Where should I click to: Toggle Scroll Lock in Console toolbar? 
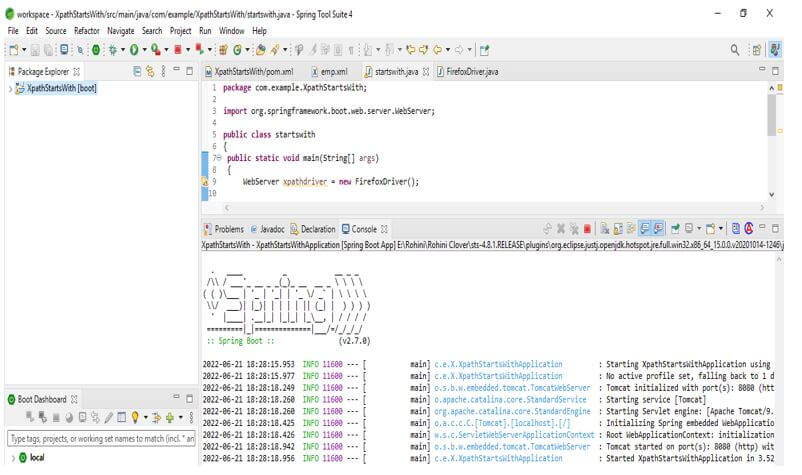618,229
